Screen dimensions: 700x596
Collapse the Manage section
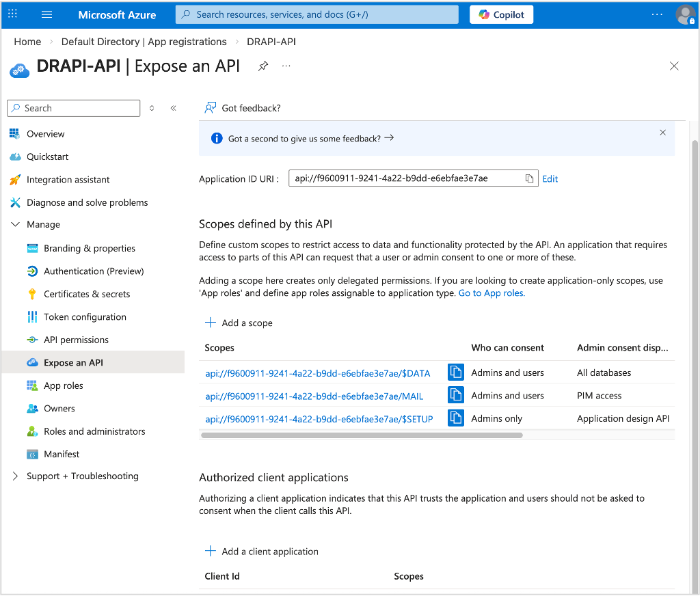click(15, 224)
